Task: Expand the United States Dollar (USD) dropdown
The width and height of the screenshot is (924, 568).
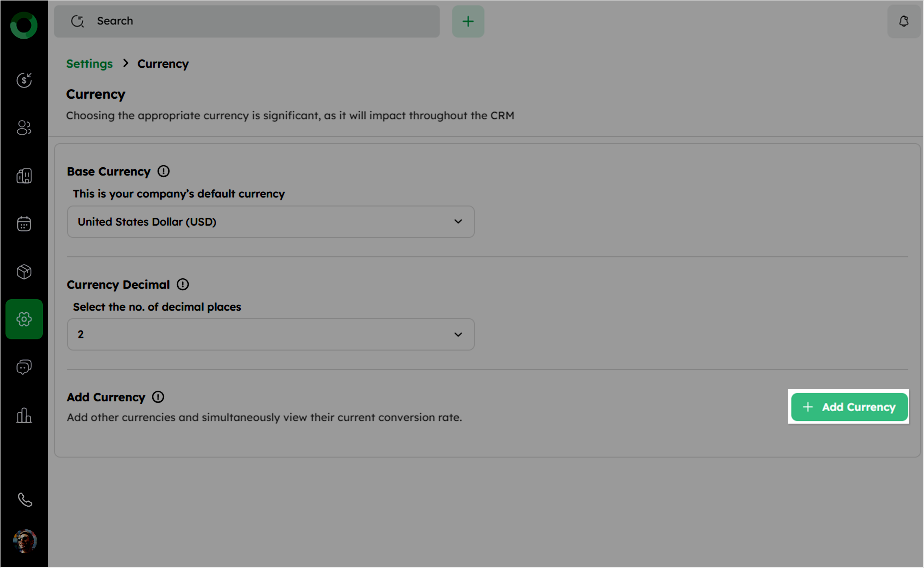Action: point(271,222)
